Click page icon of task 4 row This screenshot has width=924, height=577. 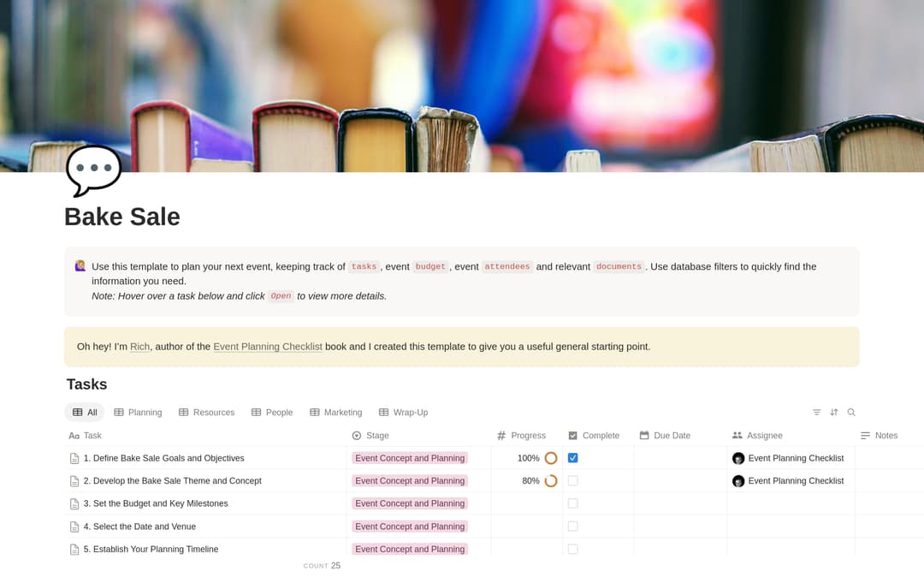[x=74, y=526]
